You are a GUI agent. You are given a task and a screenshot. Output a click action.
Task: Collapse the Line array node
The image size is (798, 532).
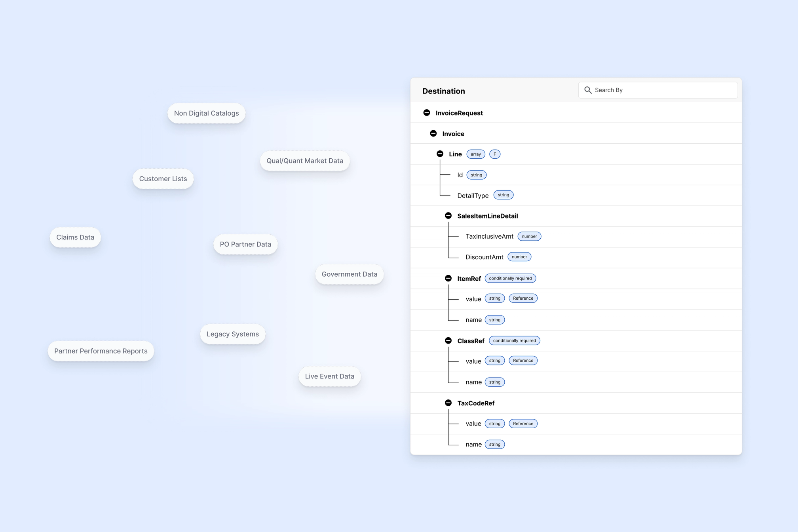(440, 154)
